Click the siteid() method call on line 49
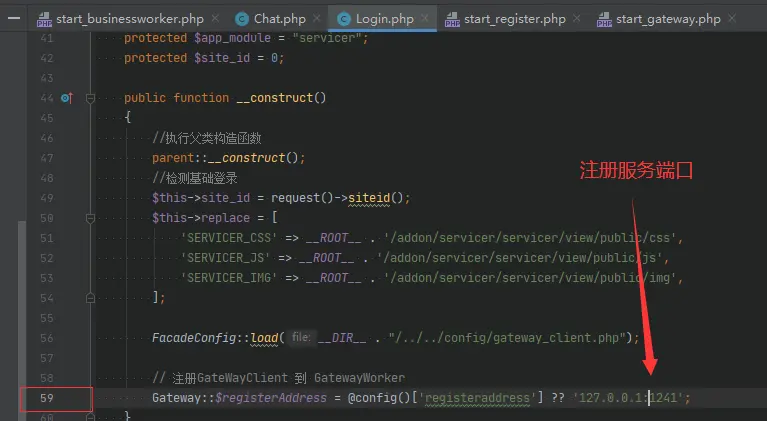767x421 pixels. pos(378,198)
